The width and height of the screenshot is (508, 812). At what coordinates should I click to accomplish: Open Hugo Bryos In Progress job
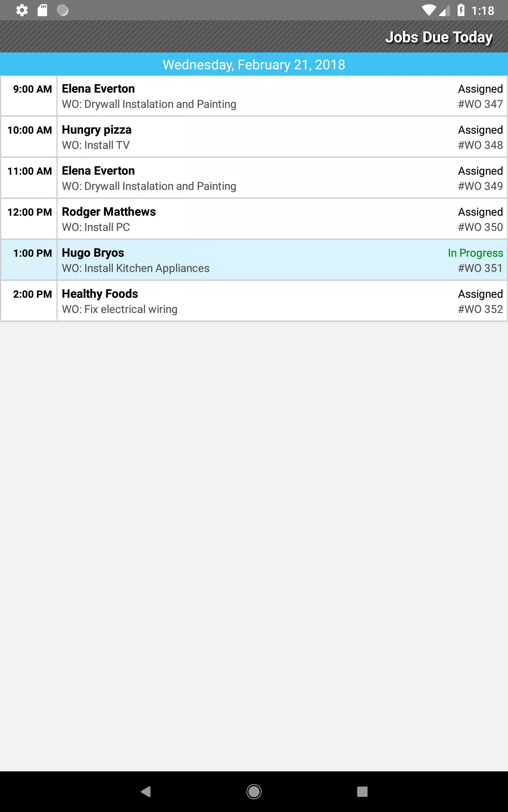click(254, 260)
